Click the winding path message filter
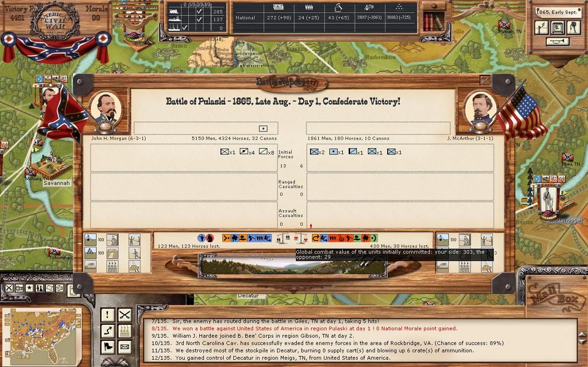The width and height of the screenshot is (588, 367). pos(107,331)
